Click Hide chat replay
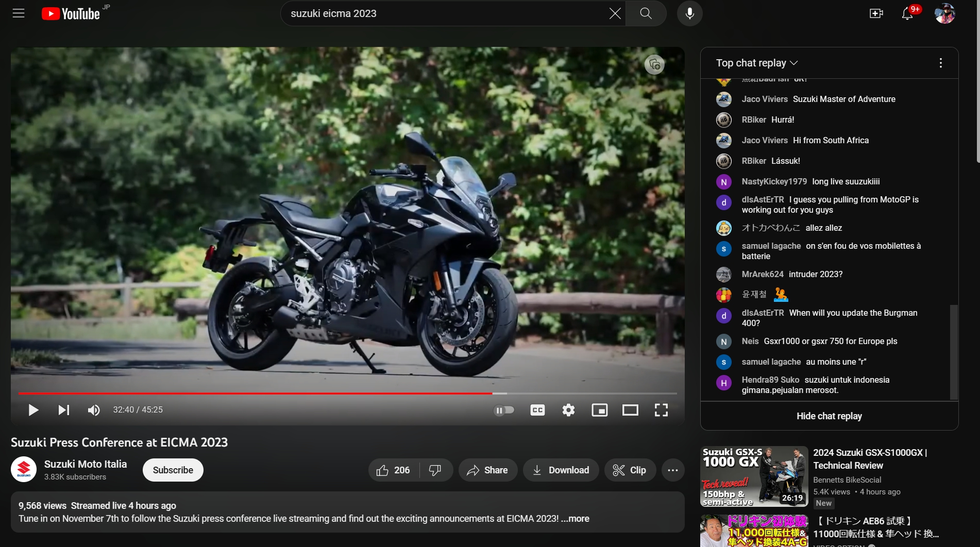This screenshot has width=980, height=547. 829,416
